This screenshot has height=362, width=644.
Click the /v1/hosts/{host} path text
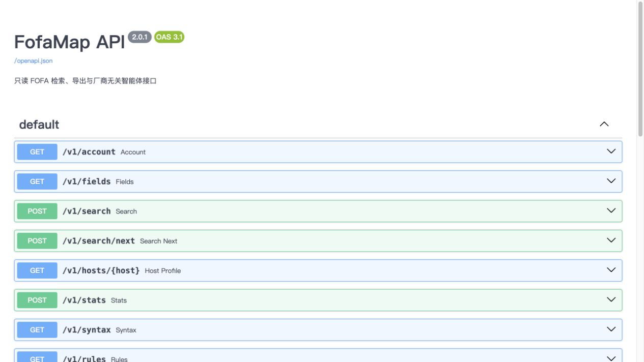(101, 270)
